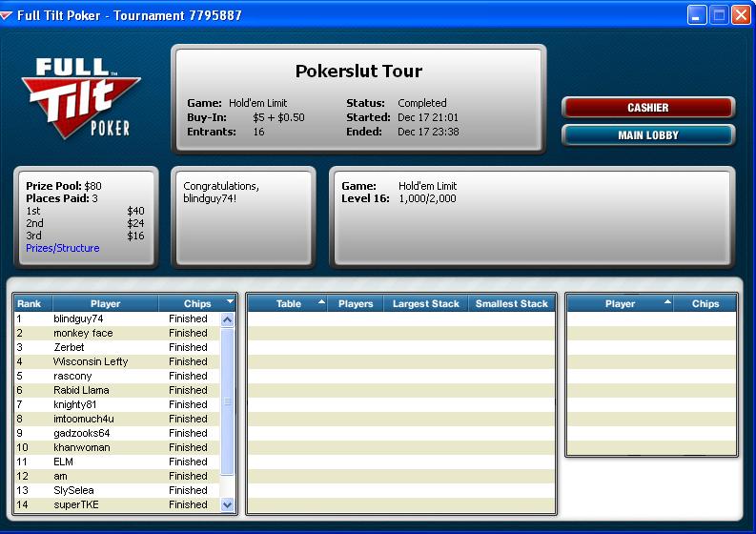Sort tables by Largest Stack header

pyautogui.click(x=426, y=303)
